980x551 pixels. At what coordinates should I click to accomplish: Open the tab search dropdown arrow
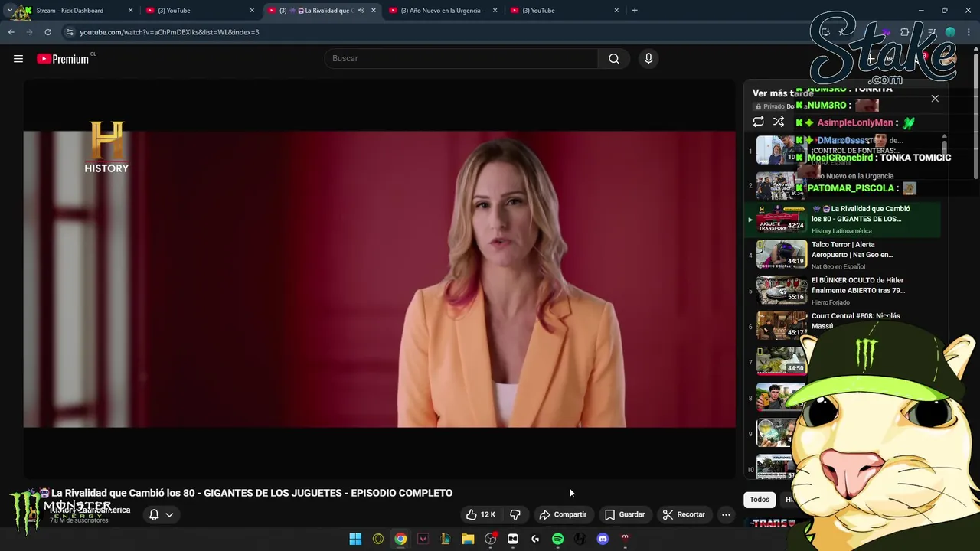[10, 11]
